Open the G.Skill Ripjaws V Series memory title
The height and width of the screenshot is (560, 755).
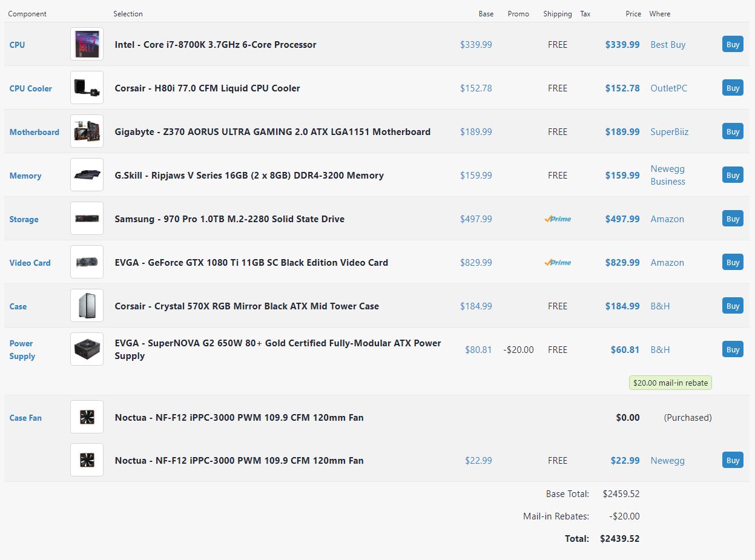[249, 175]
